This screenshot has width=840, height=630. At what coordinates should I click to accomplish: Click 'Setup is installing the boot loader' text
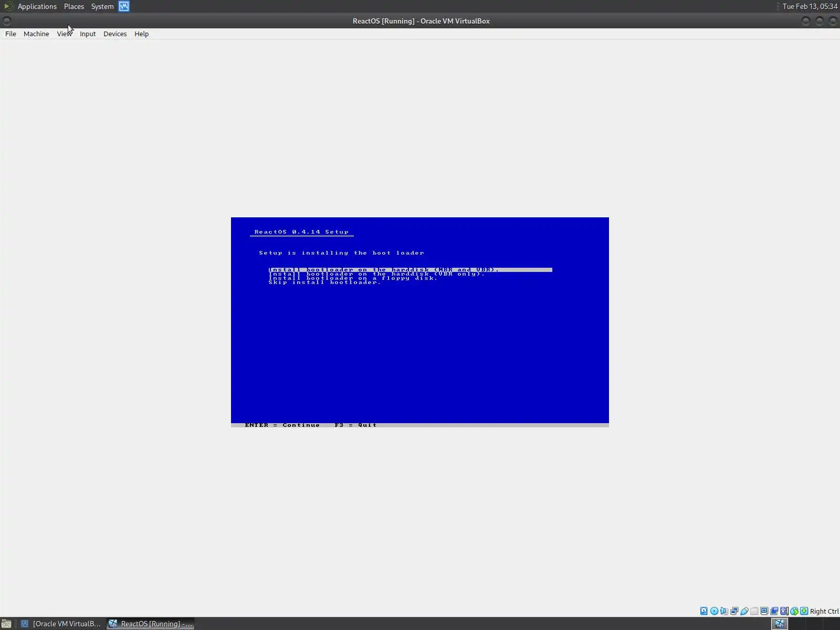point(341,253)
